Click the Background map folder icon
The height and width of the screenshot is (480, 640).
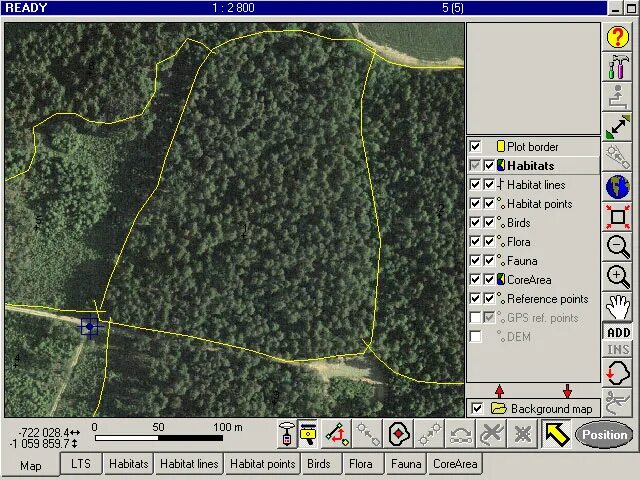[498, 408]
